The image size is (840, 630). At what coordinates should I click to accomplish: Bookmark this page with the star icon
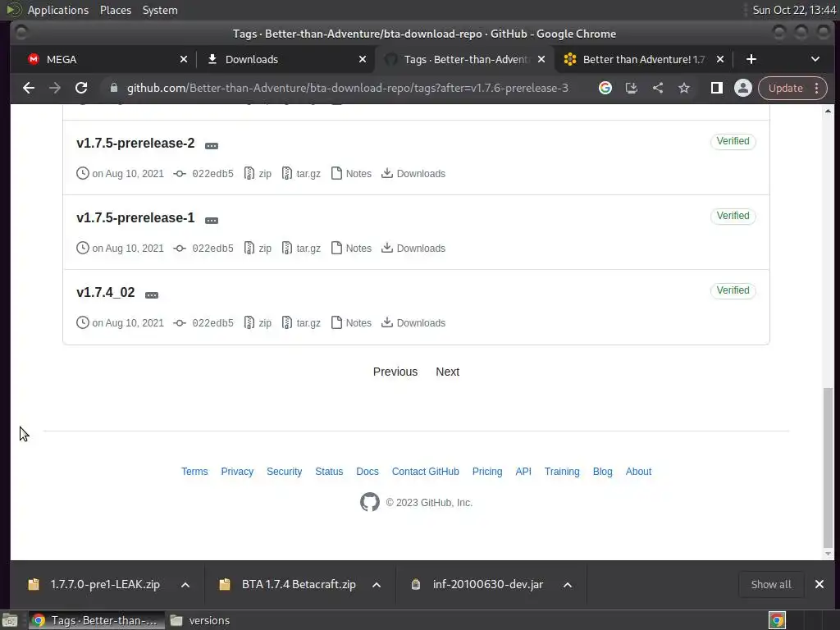(683, 88)
